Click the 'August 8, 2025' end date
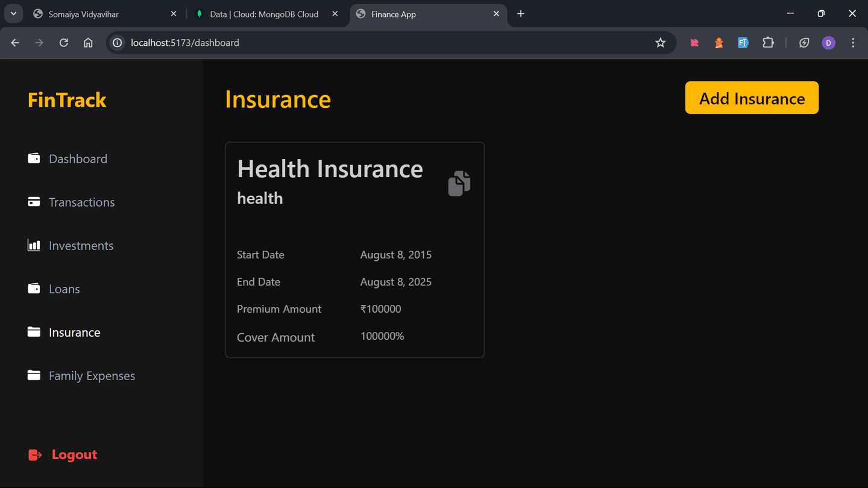Screen dimensions: 868x488 pyautogui.click(x=396, y=282)
